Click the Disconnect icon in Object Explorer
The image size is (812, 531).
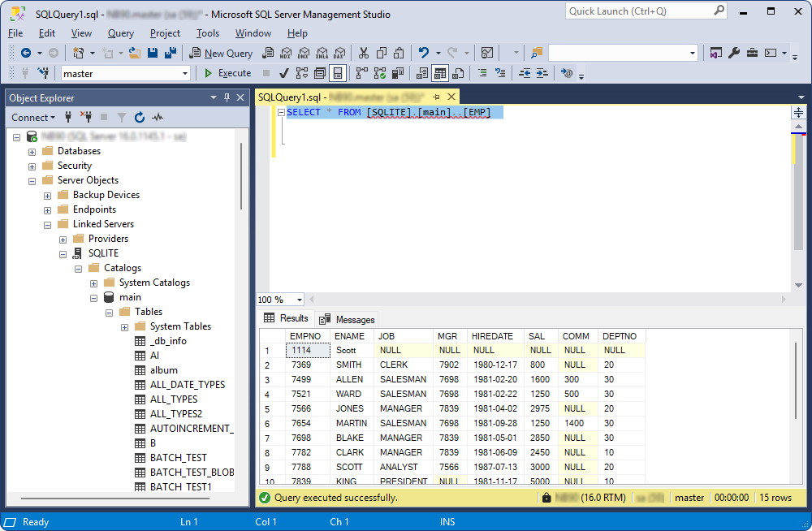[84, 117]
